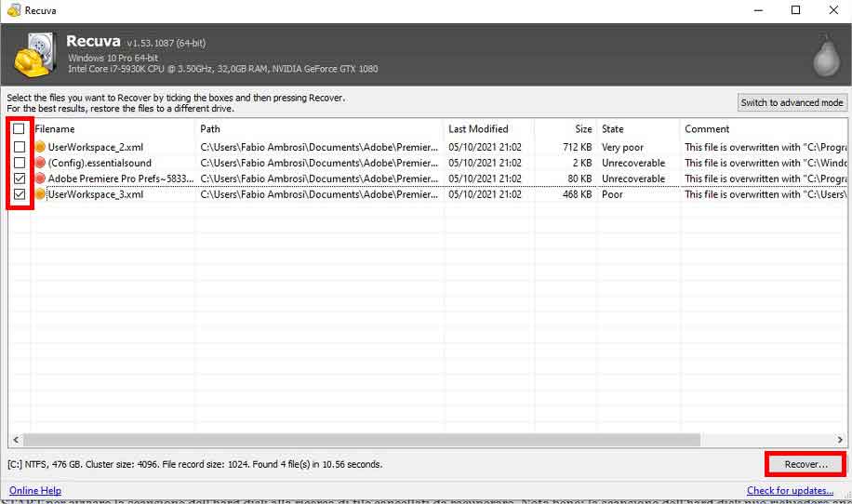Uncheck the Adobe Premiere Pro Prefs file checkbox
Viewport: 852px width, 504px height.
[19, 179]
